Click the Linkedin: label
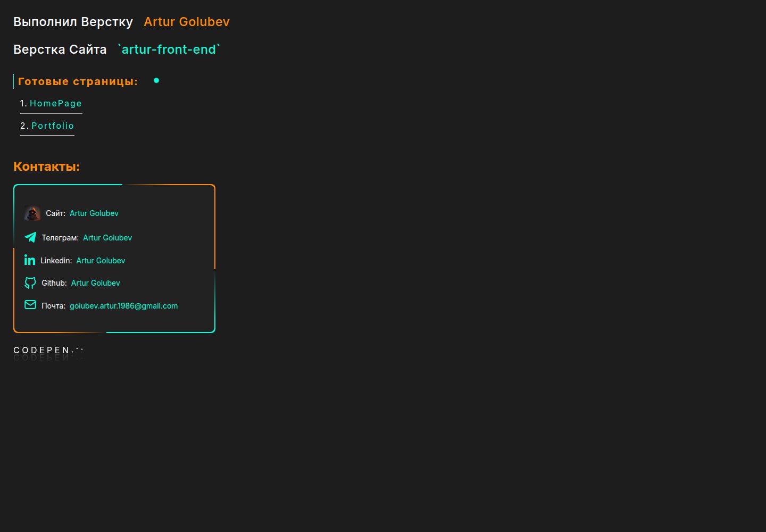 click(x=56, y=261)
